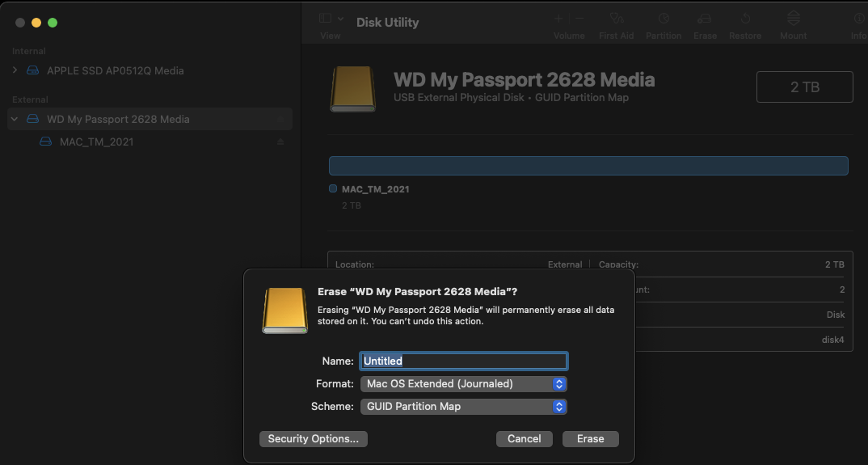The height and width of the screenshot is (465, 868).
Task: Click the External section header in sidebar
Action: [x=30, y=99]
